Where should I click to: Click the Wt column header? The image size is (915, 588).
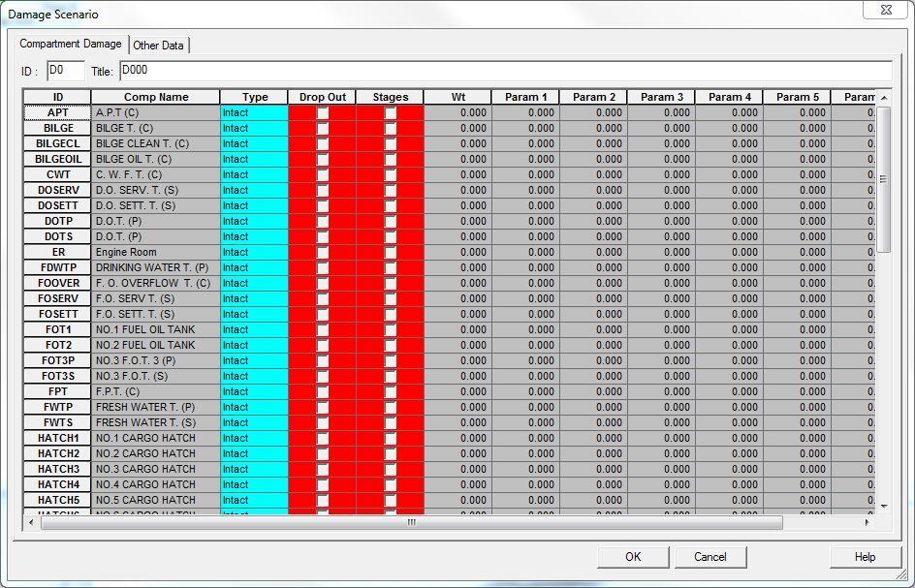(x=458, y=98)
